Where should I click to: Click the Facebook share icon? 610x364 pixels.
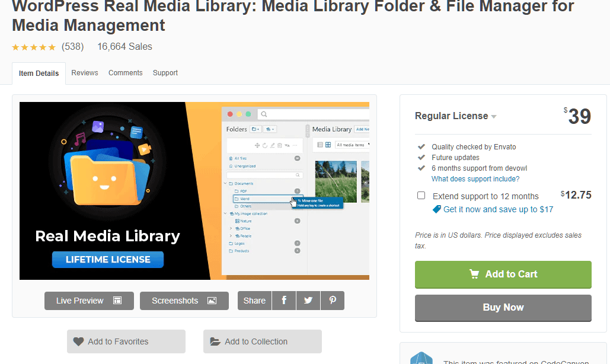[x=284, y=301]
